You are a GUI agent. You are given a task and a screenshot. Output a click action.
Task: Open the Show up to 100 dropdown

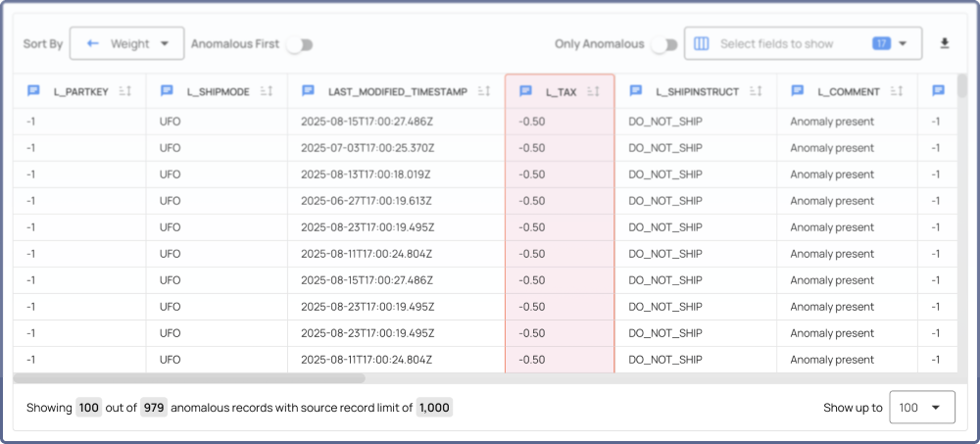point(922,408)
